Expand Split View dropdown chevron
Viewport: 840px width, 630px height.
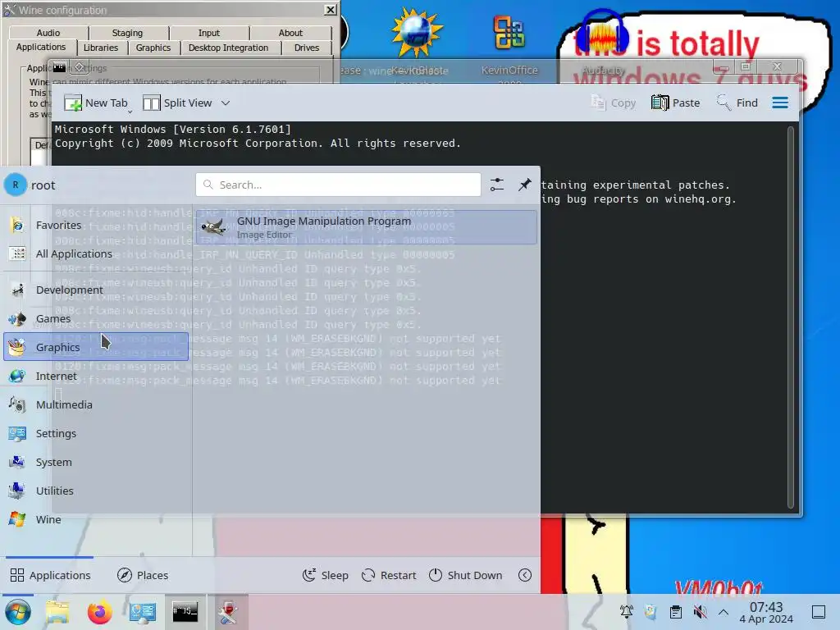pyautogui.click(x=226, y=103)
